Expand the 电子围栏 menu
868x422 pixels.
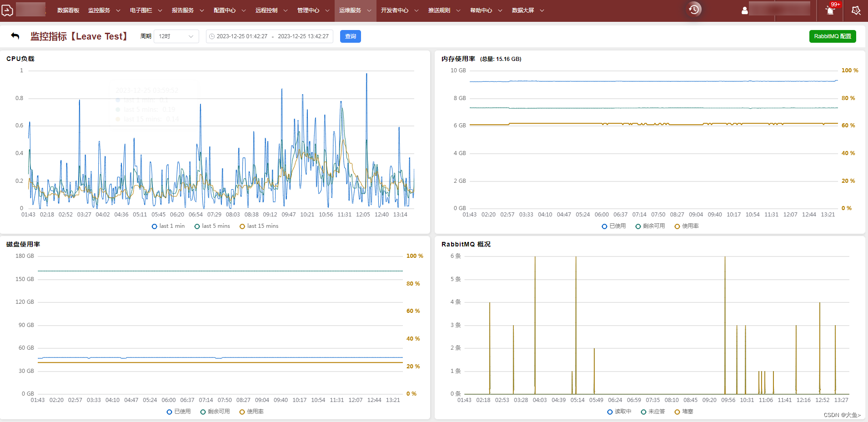click(x=146, y=10)
